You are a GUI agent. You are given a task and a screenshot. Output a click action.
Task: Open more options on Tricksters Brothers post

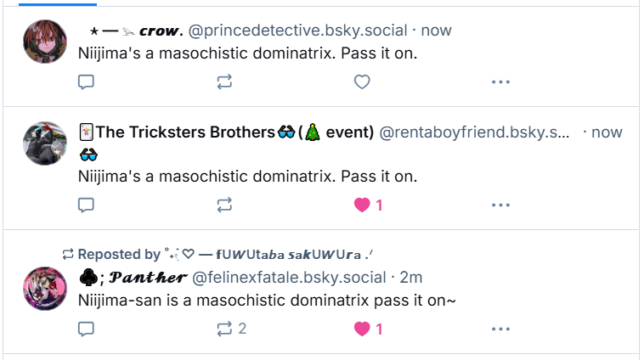coord(500,205)
